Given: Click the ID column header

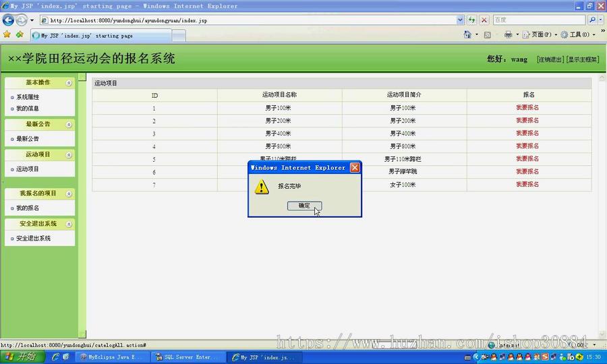Looking at the screenshot, I should [x=154, y=96].
